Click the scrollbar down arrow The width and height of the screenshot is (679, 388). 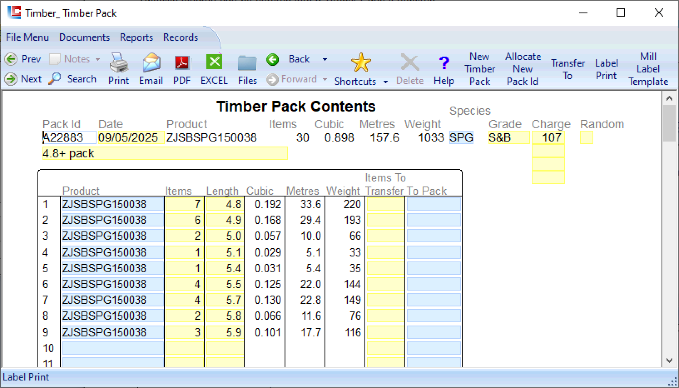point(669,360)
